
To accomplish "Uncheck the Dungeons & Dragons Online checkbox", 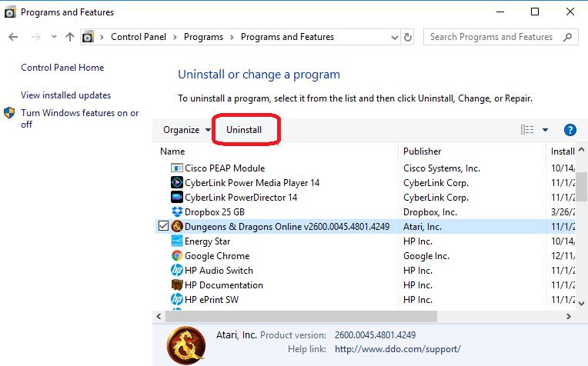I will [163, 226].
